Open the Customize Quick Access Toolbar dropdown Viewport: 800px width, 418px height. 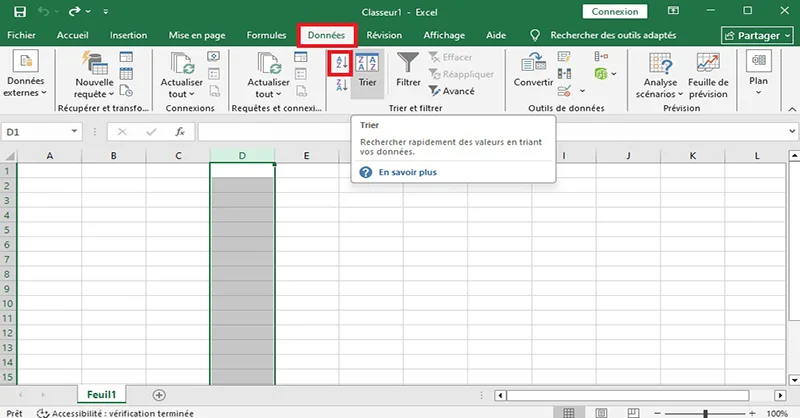coord(106,12)
